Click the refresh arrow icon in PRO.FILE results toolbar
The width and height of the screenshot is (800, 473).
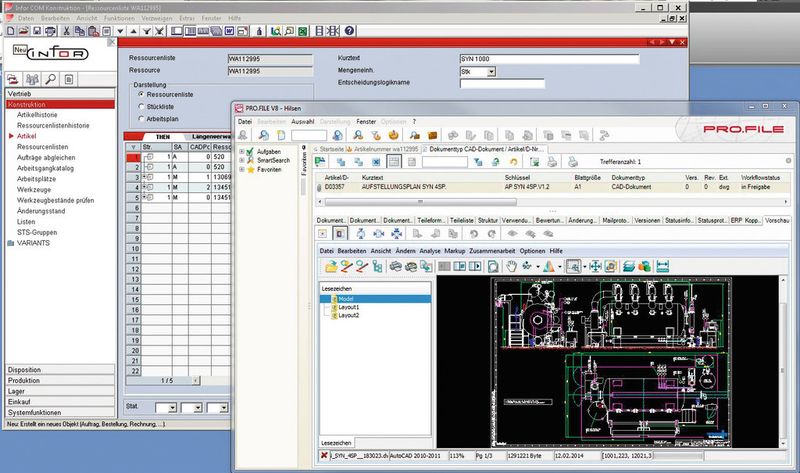[514, 162]
